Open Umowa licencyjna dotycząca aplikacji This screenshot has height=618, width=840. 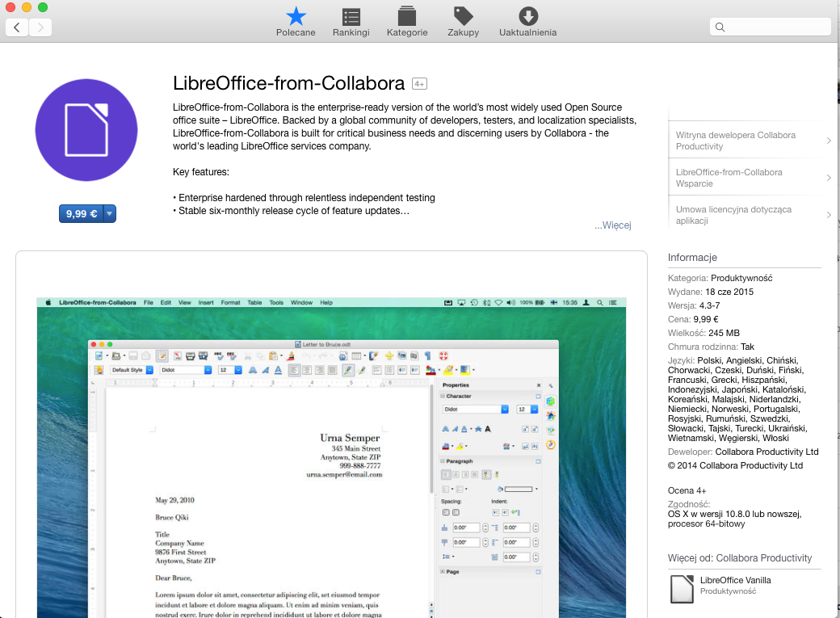pos(750,214)
